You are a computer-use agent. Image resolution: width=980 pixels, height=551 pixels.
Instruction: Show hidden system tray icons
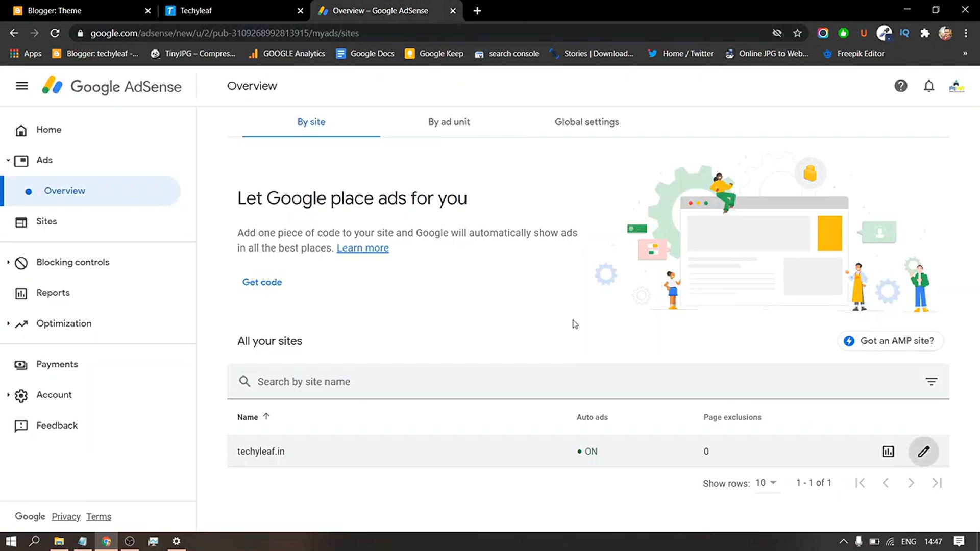point(843,541)
